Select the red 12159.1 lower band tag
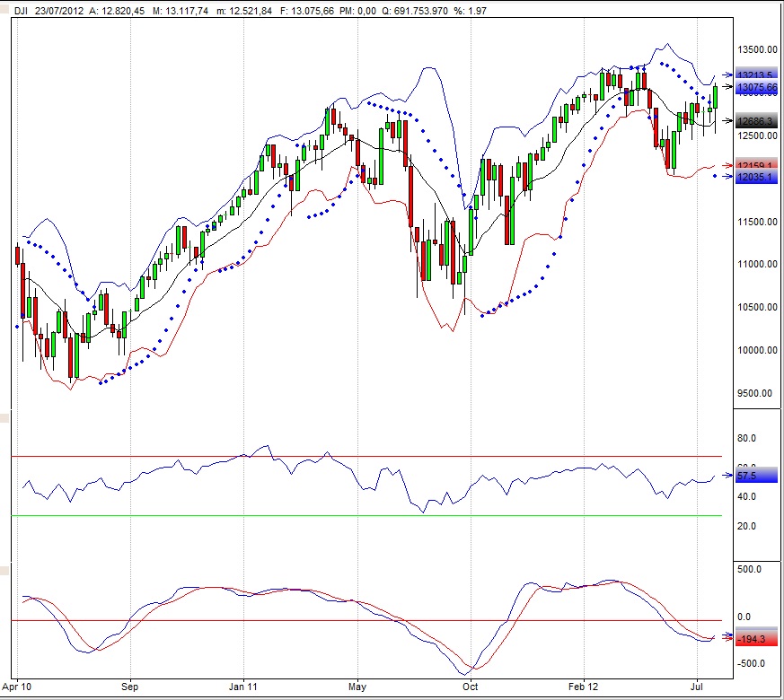 (756, 166)
